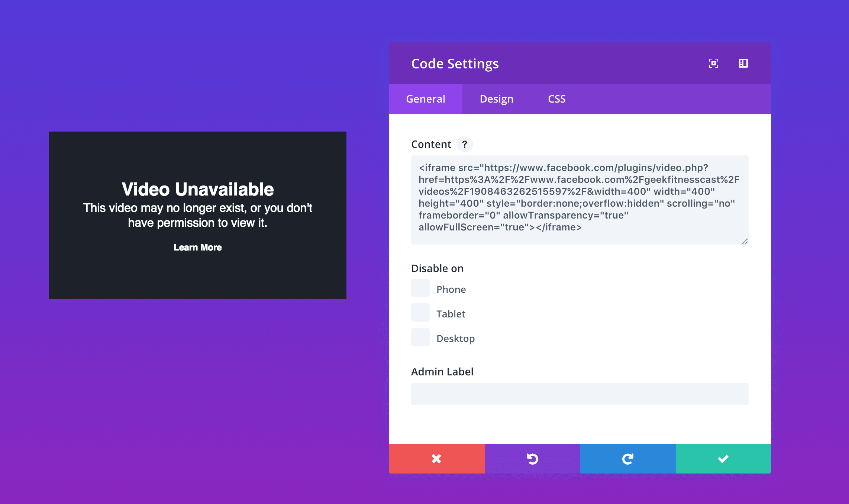
Task: Open the CSS tab
Action: tap(557, 99)
